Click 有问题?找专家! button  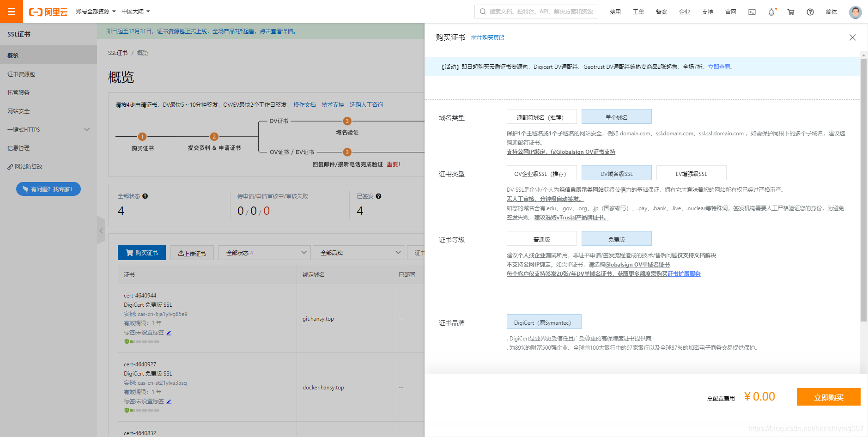(x=49, y=189)
